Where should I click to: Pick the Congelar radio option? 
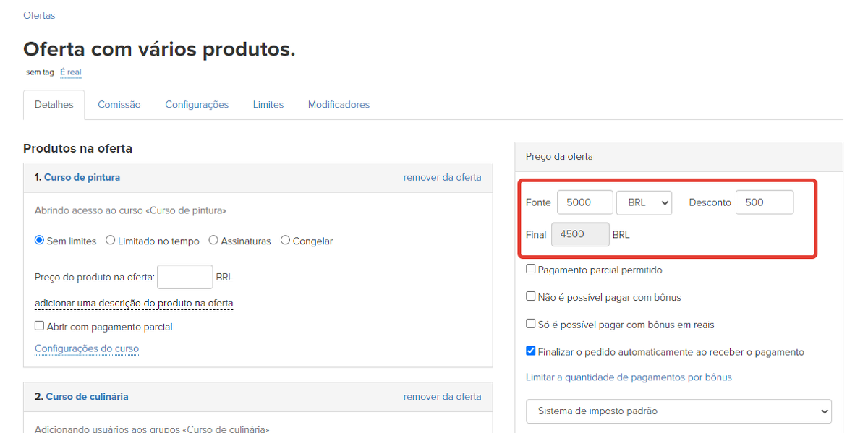[285, 241]
